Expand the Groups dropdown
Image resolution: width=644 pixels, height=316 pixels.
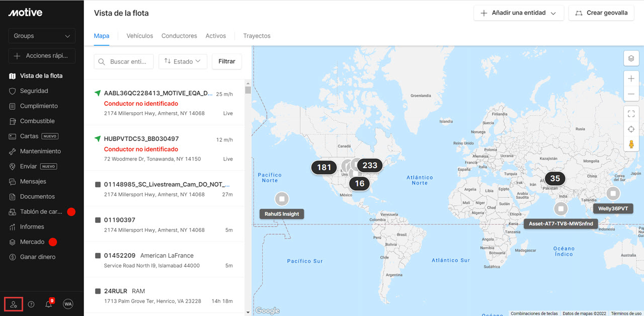point(42,36)
